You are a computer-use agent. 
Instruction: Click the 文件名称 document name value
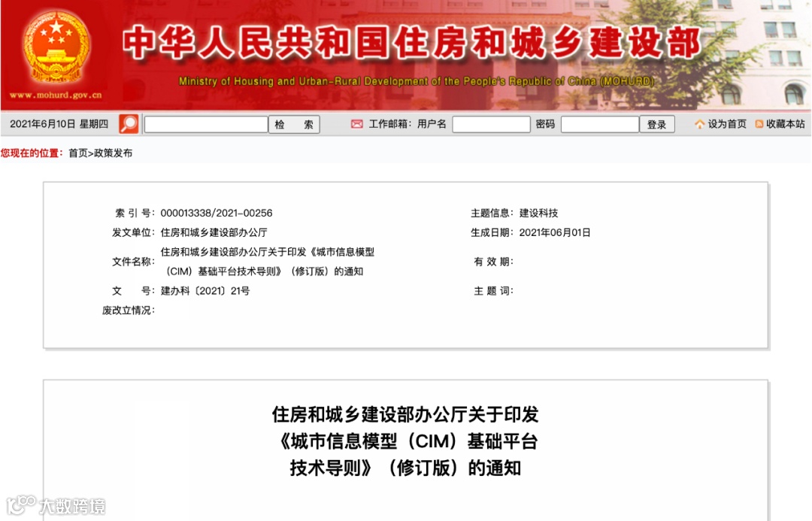tap(267, 262)
